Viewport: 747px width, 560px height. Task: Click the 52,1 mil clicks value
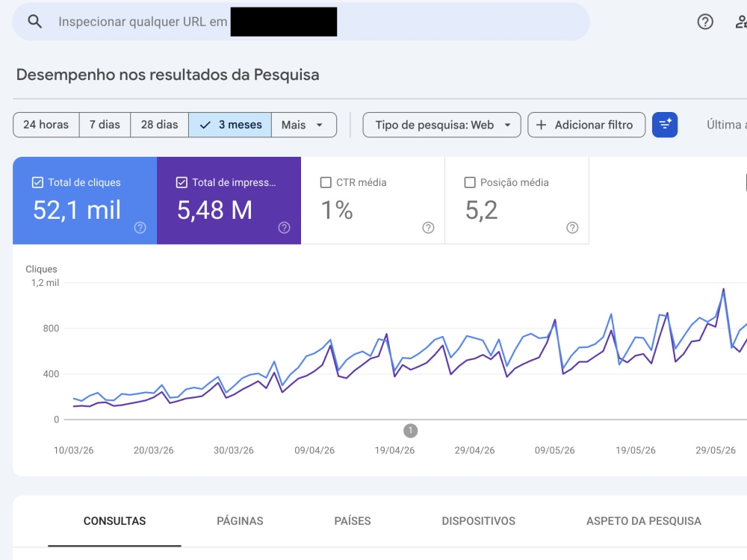[x=77, y=210]
